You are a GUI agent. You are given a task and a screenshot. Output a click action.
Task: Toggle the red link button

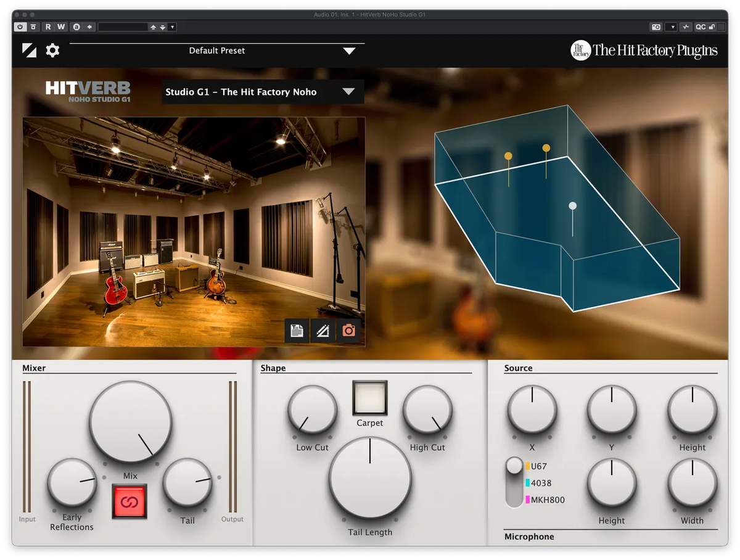pyautogui.click(x=129, y=501)
